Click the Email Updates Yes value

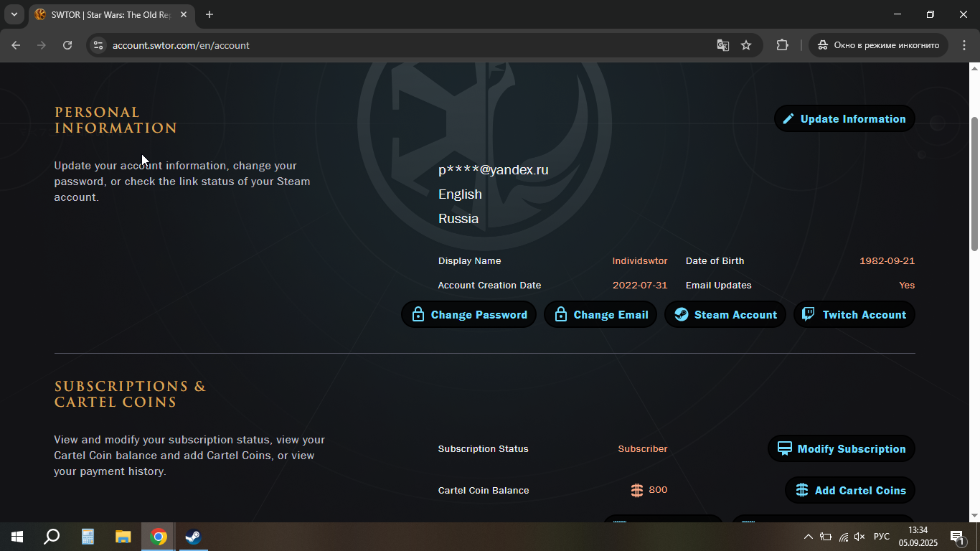907,286
